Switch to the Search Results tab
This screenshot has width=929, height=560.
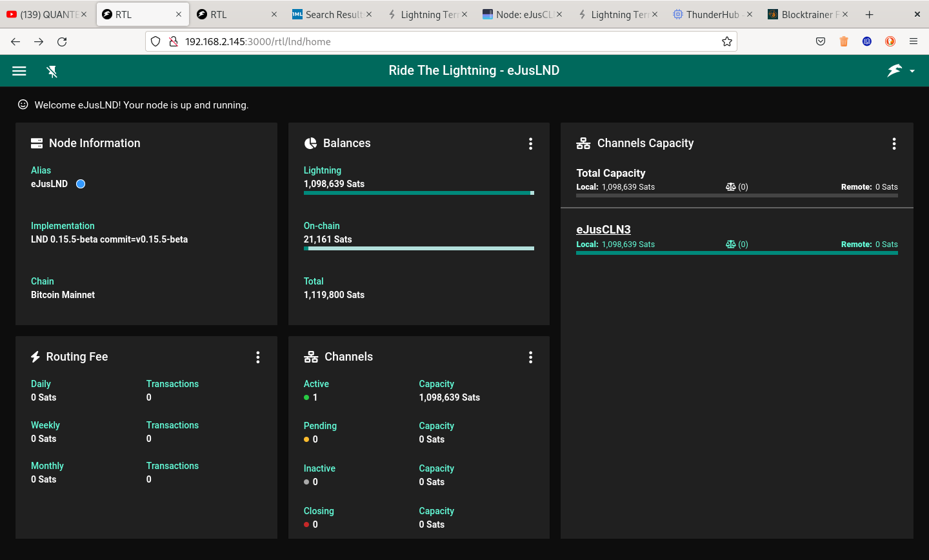tap(331, 14)
